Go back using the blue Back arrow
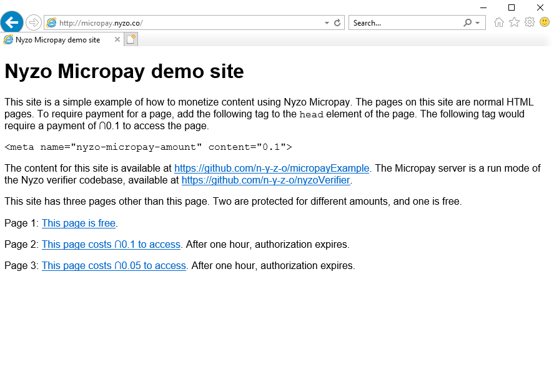Viewport: 554px width, 392px height. 12,22
